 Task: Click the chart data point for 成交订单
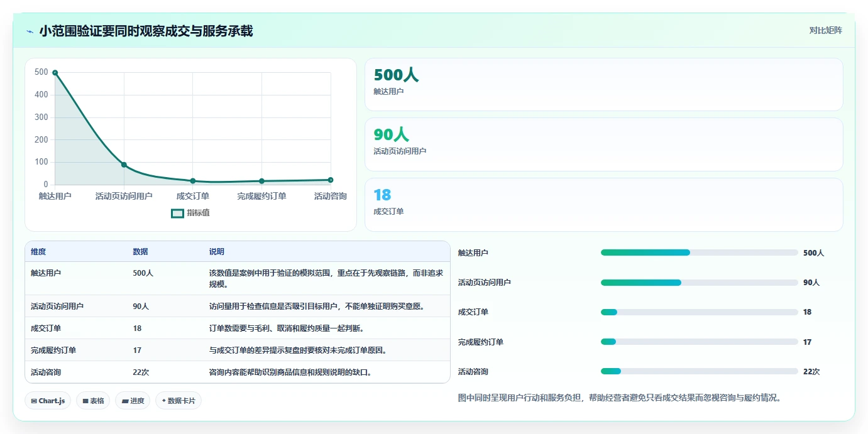193,181
